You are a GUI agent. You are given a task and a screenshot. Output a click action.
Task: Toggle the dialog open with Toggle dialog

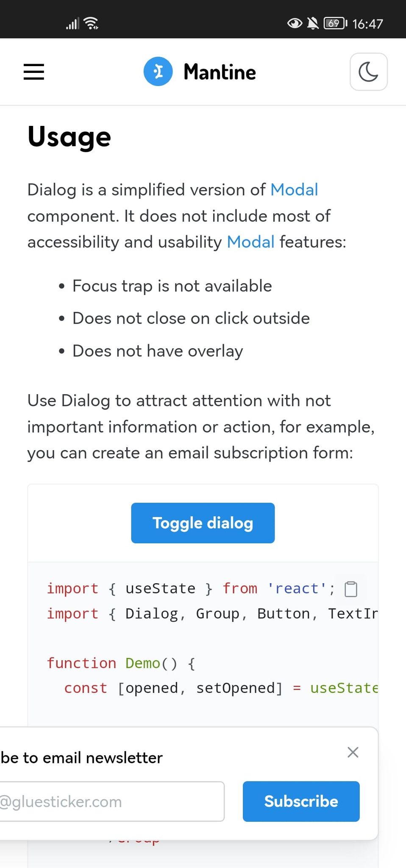[x=203, y=523]
